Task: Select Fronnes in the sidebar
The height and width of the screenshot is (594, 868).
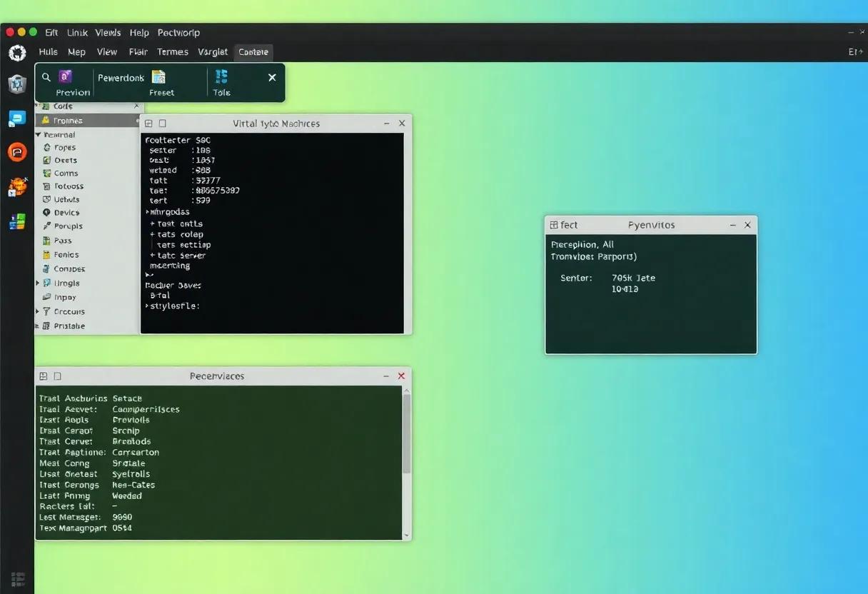Action: click(86, 121)
